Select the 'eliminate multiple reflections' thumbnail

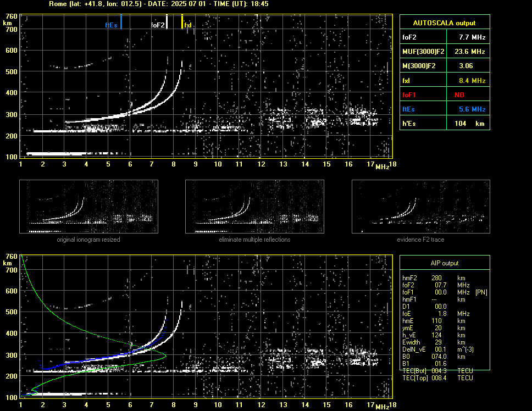point(254,207)
